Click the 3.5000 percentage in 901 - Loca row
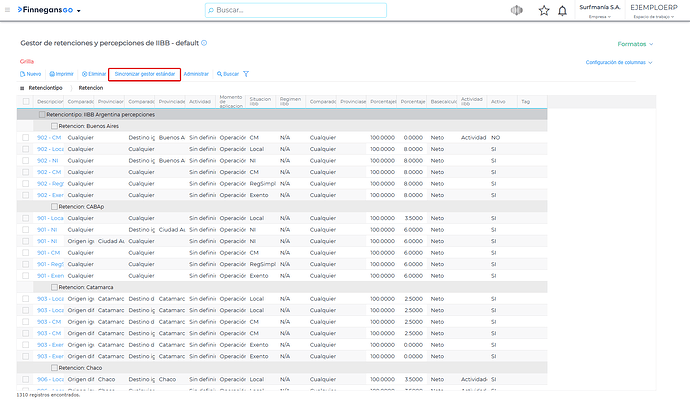690x402 pixels. [x=413, y=218]
